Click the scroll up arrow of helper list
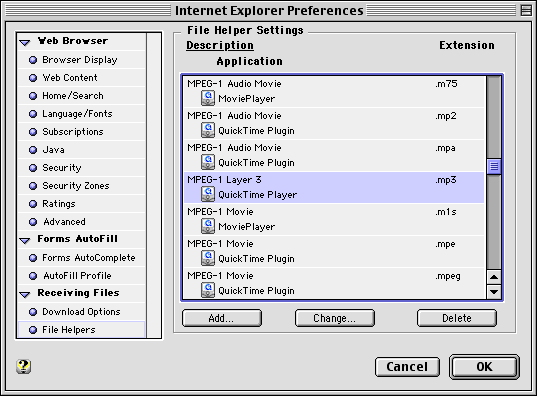This screenshot has width=537, height=396. coord(494,277)
